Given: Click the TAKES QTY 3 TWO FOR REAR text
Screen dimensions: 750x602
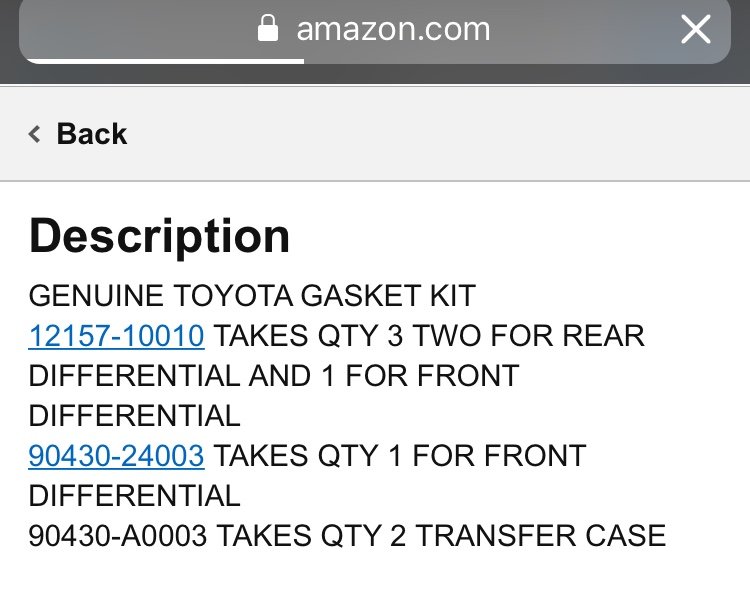Looking at the screenshot, I should click(429, 336).
